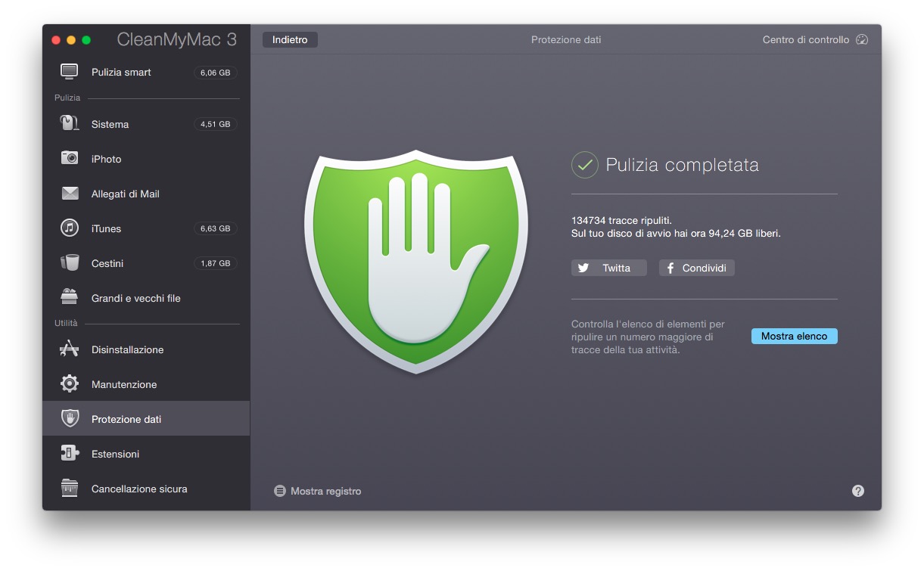
Task: Click the 134734 tracce ripuliti text
Action: 621,220
